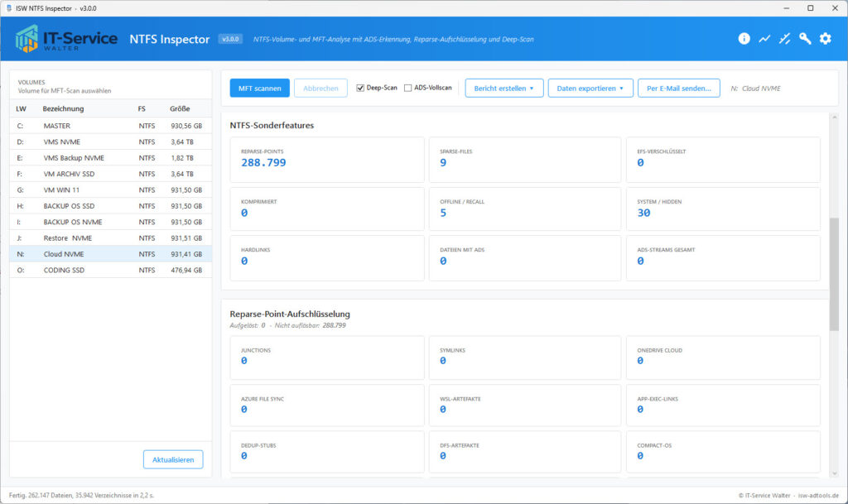
Task: Click Per E-Mail senden button
Action: click(x=679, y=88)
